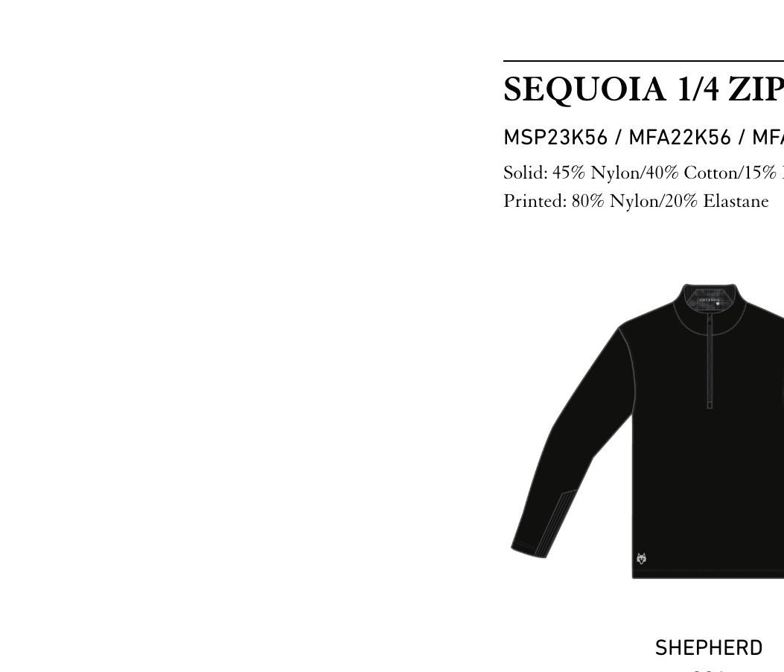Click the wolf logo on the sweater hem
The image size is (784, 672).
643,558
